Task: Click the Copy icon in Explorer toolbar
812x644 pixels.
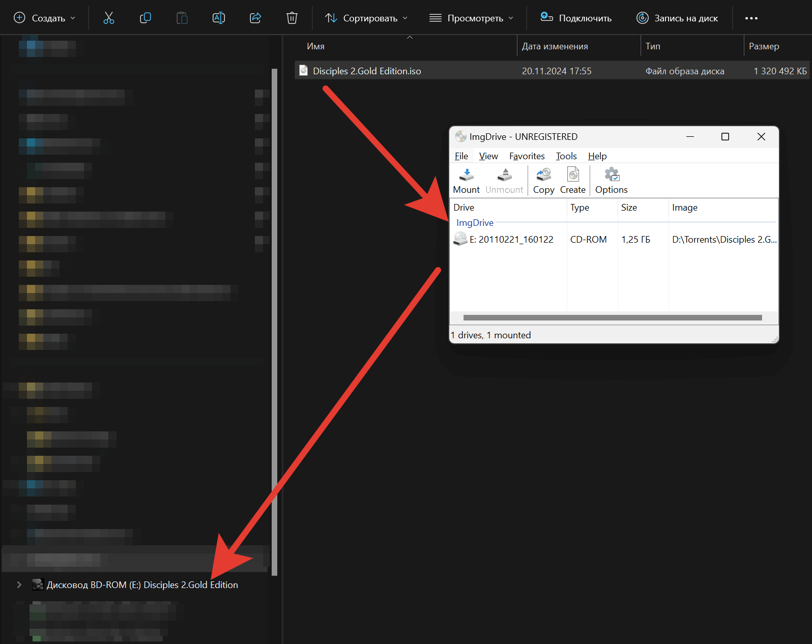Action: 145,18
